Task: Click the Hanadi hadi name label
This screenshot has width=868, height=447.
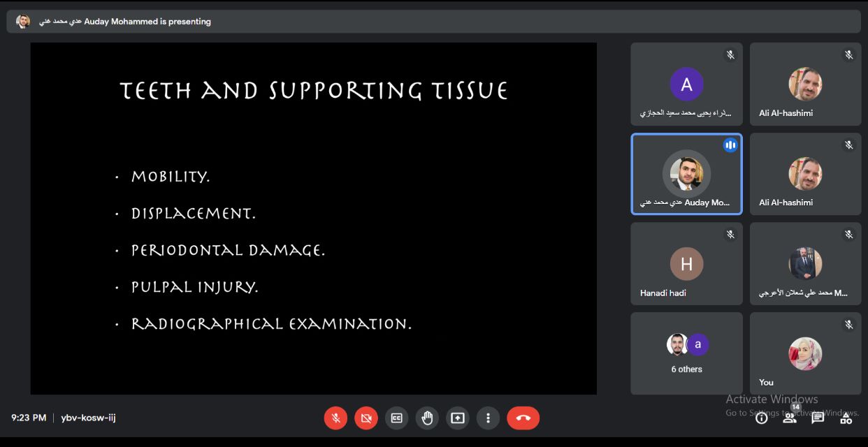Action: (663, 293)
